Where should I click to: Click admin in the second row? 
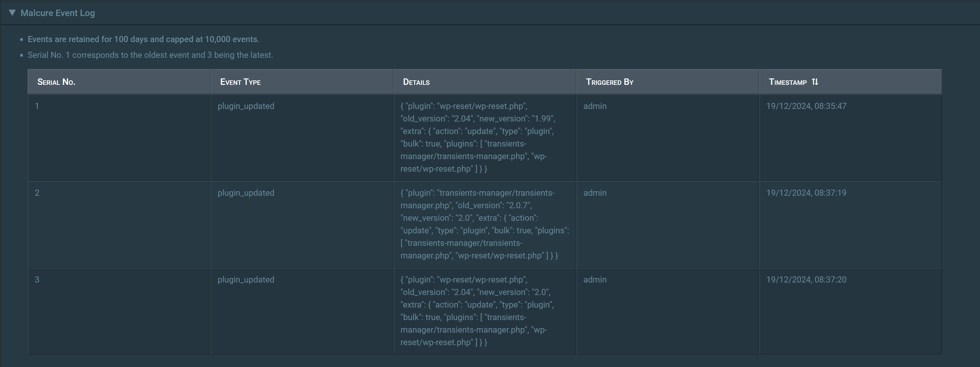click(x=595, y=193)
